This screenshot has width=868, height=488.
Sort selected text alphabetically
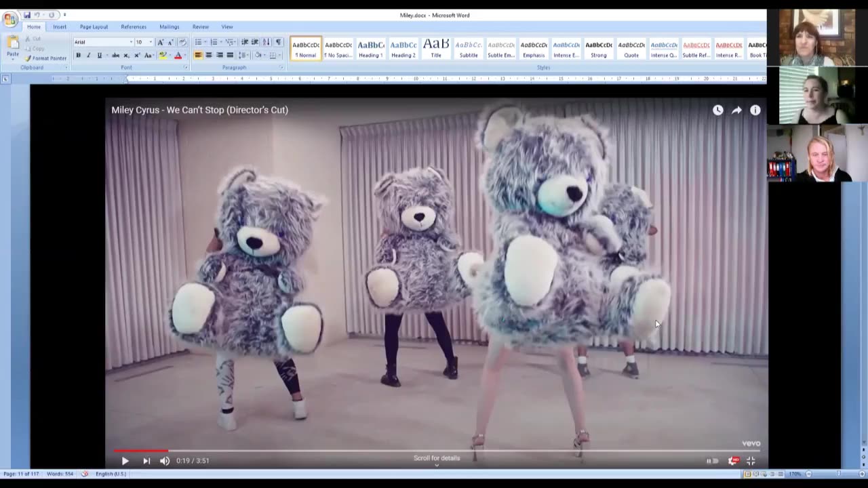(266, 42)
